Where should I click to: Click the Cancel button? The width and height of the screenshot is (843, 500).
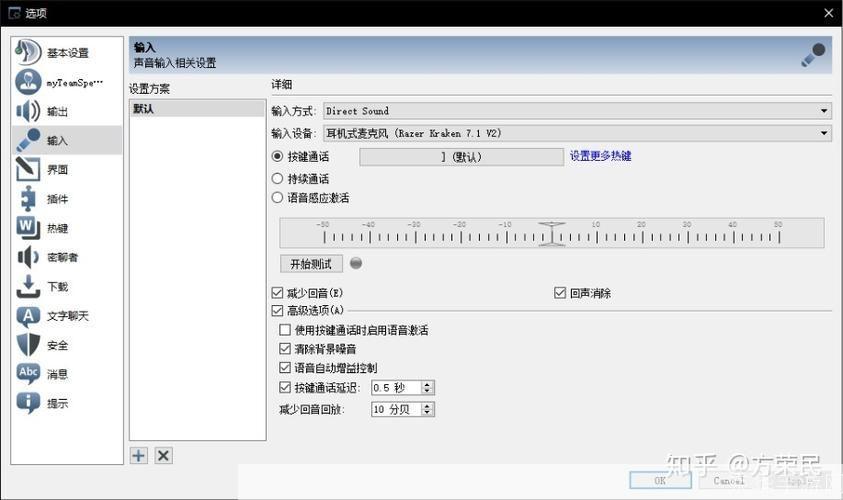coord(729,481)
